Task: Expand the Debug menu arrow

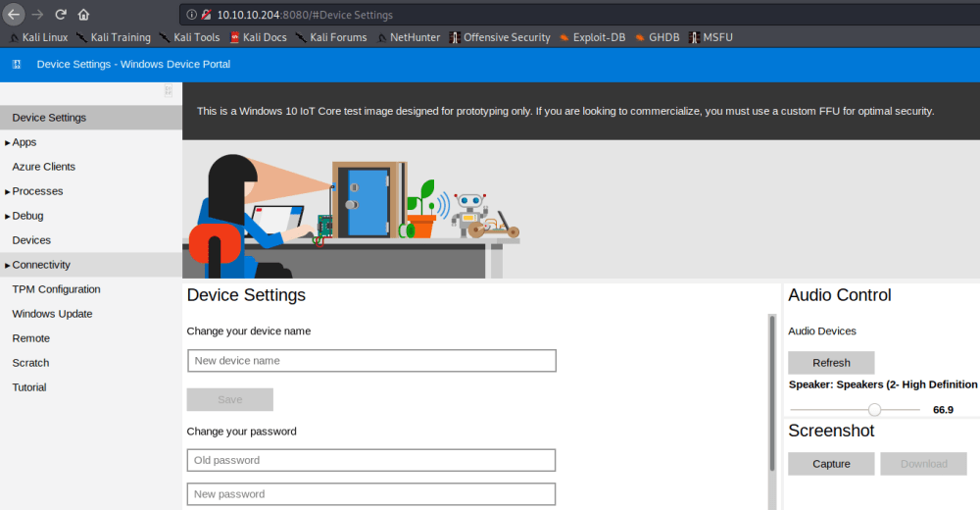Action: (8, 217)
